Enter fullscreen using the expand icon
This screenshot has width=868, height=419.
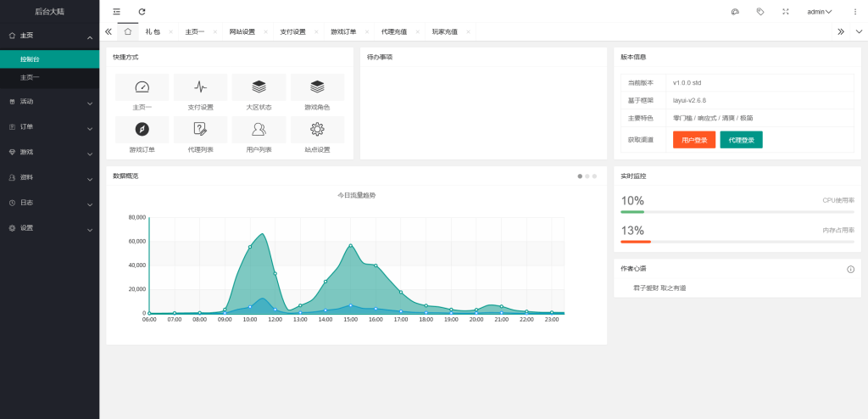(785, 12)
